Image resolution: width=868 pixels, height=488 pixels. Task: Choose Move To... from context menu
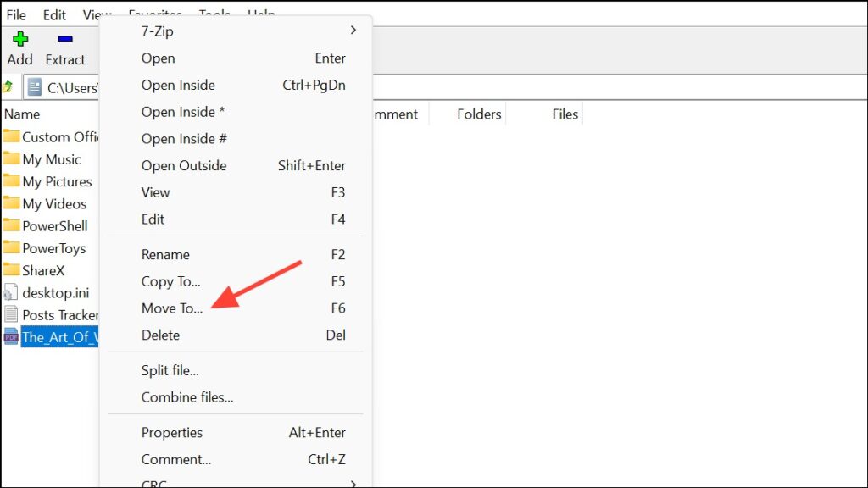172,308
